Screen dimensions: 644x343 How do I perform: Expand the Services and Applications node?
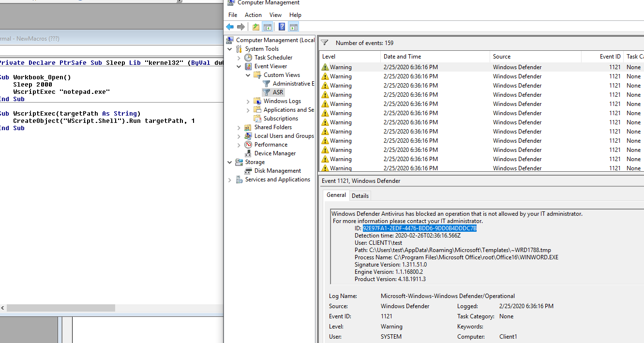click(x=230, y=179)
